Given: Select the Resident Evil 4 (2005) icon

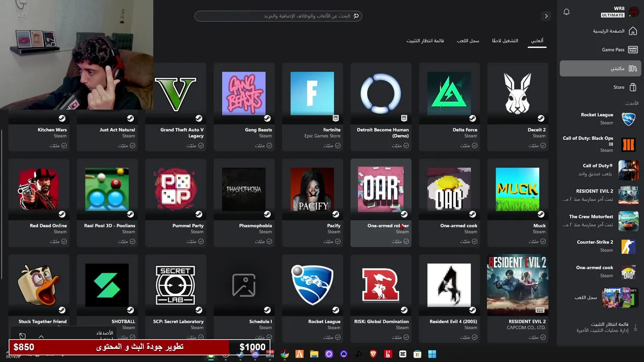Looking at the screenshot, I should [449, 285].
